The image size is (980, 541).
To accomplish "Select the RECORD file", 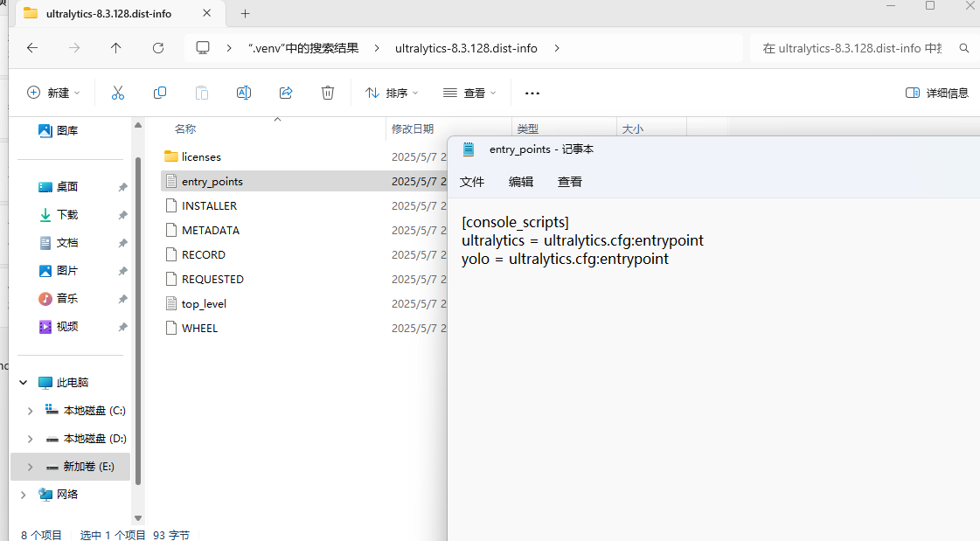I will 203,254.
